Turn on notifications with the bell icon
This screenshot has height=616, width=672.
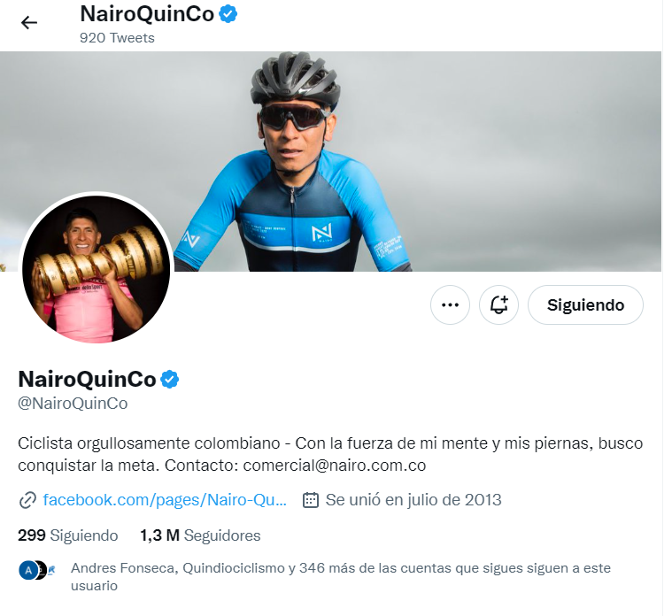click(498, 305)
